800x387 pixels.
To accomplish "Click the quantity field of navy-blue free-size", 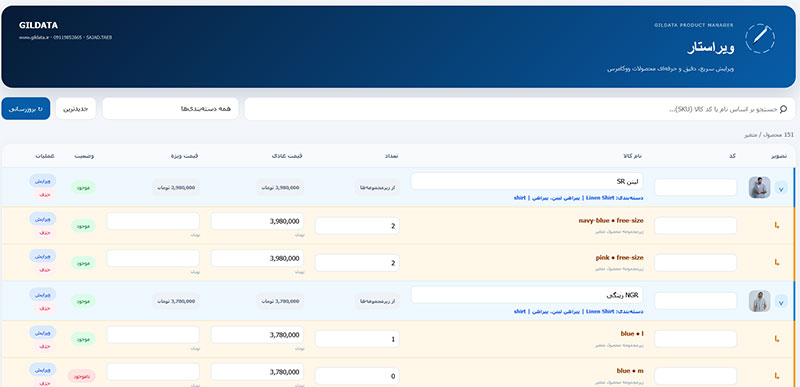I will point(357,226).
